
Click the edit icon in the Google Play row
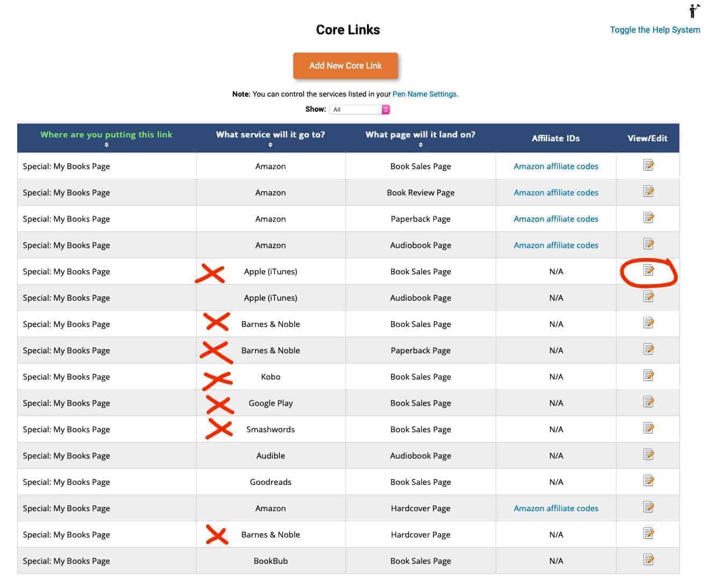coord(648,402)
